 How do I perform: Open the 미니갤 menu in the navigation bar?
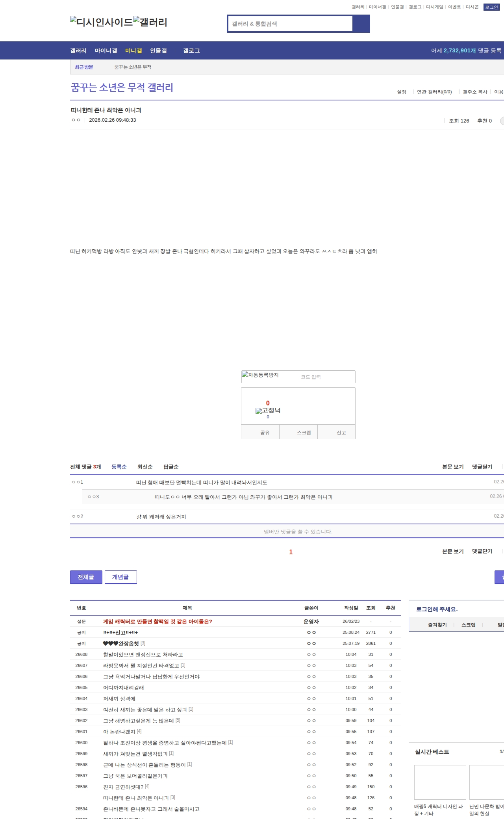(133, 51)
